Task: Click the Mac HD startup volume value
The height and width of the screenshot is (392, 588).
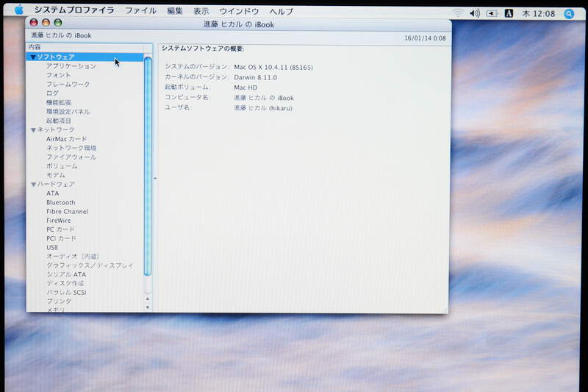Action: click(x=245, y=88)
